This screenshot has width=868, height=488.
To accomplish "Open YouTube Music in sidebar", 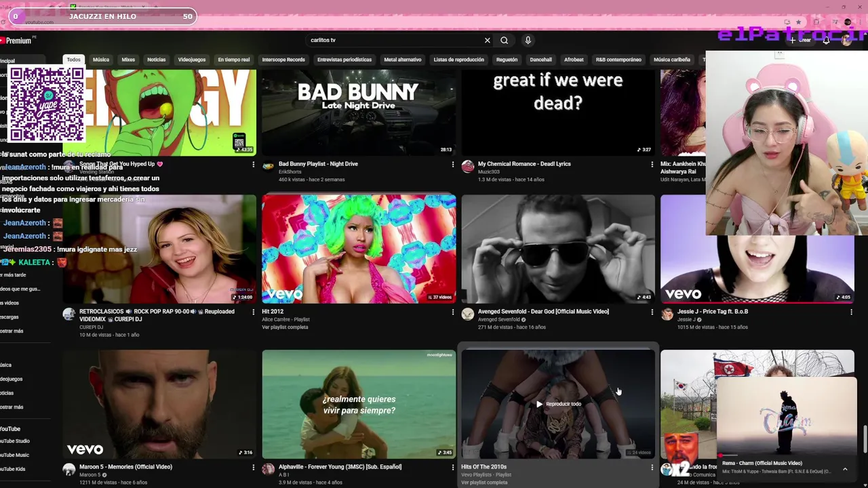I will (x=15, y=455).
